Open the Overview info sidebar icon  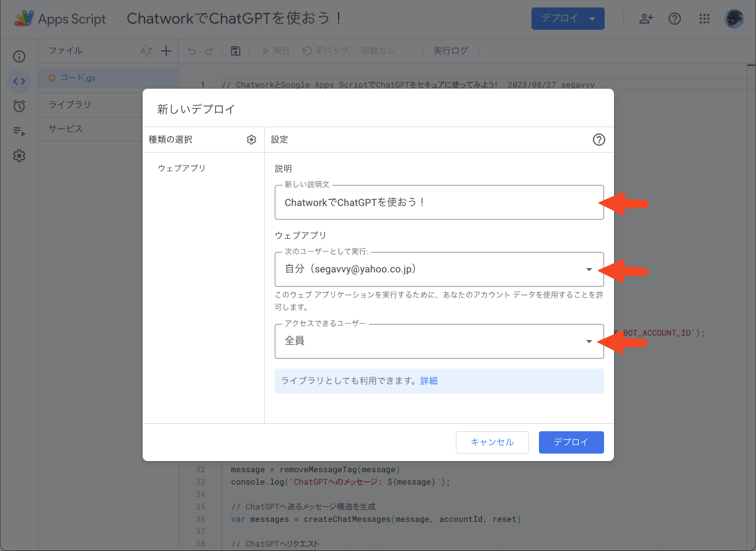point(19,56)
